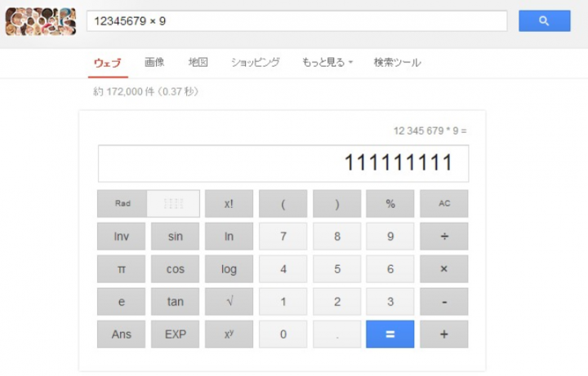588x376 pixels.
Task: Click the EXP exponent key
Action: pyautogui.click(x=175, y=334)
